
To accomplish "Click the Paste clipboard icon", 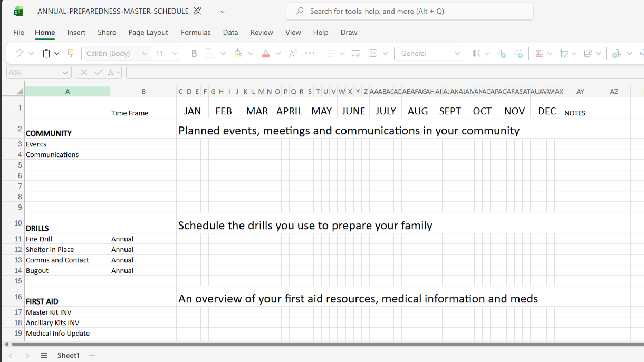I will point(46,53).
